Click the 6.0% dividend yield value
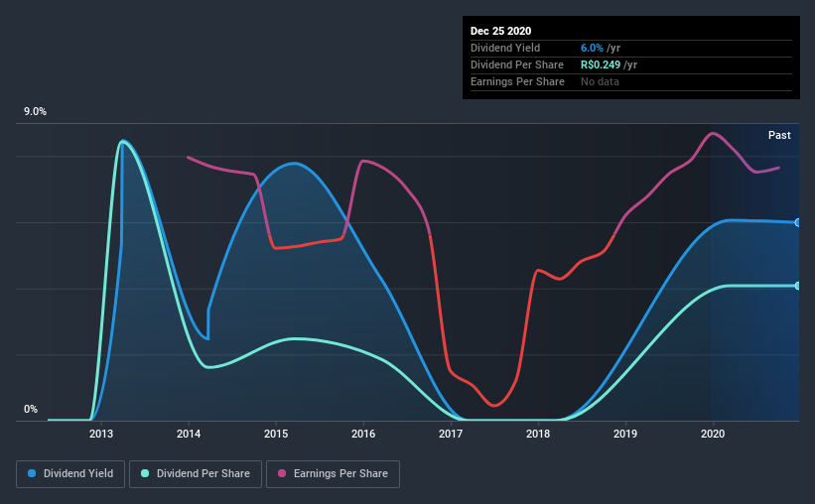Viewport: 815px width, 504px height. pos(592,48)
